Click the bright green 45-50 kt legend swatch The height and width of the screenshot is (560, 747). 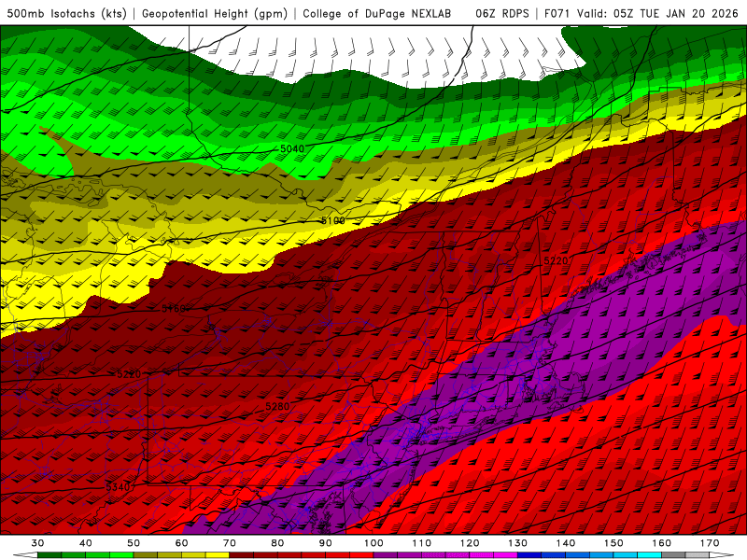tap(121, 555)
